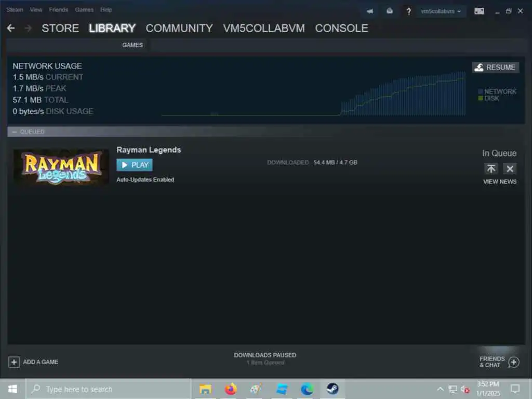Screen dimensions: 532x399
Task: Select Steam icon in the taskbar
Action: point(332,389)
